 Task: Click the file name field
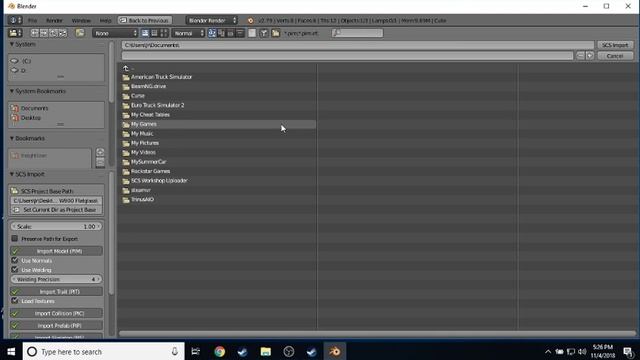coord(347,56)
